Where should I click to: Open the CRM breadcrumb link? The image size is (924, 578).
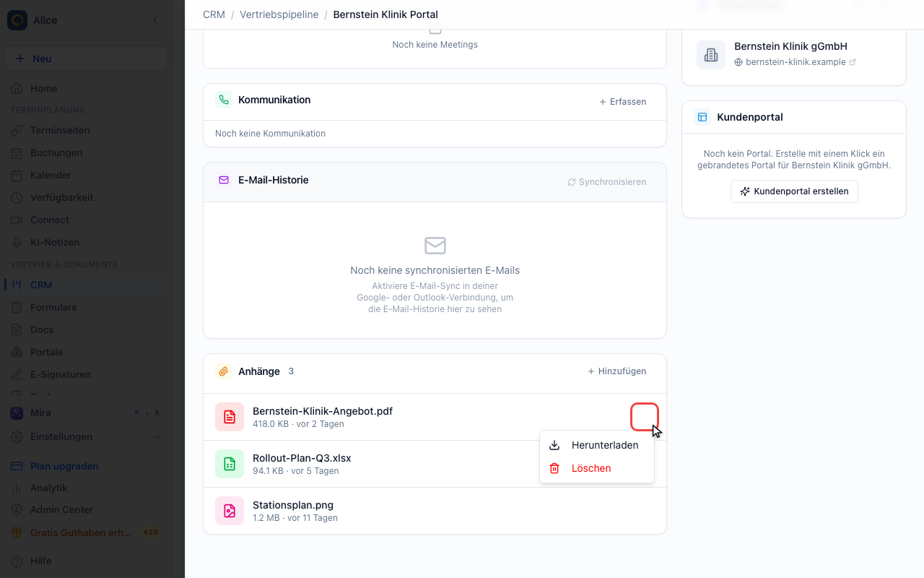point(214,14)
